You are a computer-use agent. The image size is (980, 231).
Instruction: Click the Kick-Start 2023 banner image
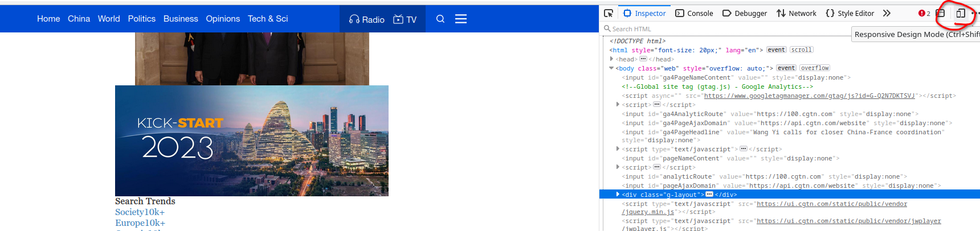click(252, 141)
